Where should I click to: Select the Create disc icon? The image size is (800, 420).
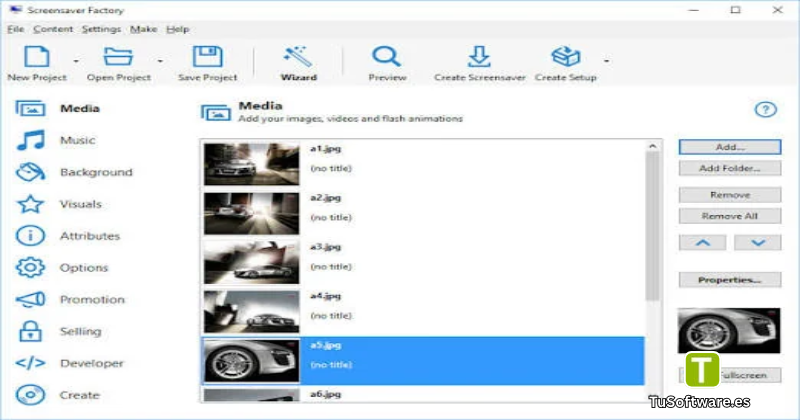click(30, 395)
